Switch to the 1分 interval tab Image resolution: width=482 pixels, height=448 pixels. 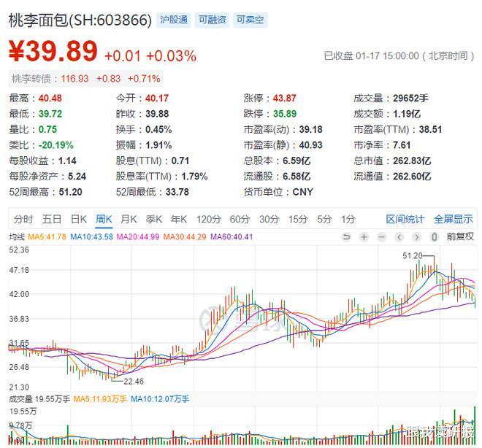point(348,219)
